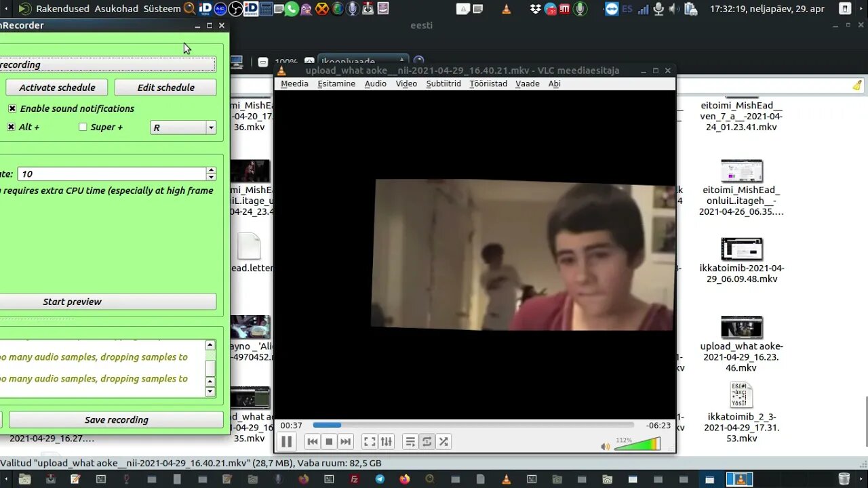
Task: Open the Esitamine menu in VLC
Action: 336,83
